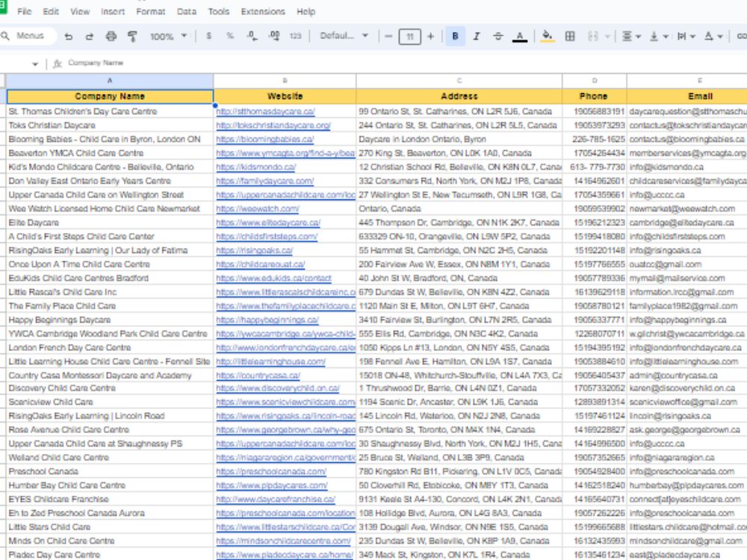This screenshot has height=560, width=747.
Task: Open the fill color bucket picker
Action: pyautogui.click(x=548, y=36)
